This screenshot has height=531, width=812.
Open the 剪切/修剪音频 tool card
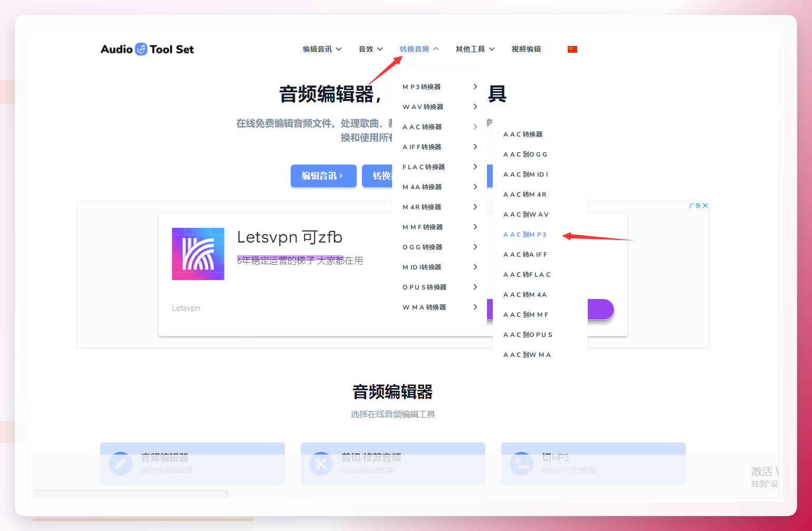(x=393, y=464)
